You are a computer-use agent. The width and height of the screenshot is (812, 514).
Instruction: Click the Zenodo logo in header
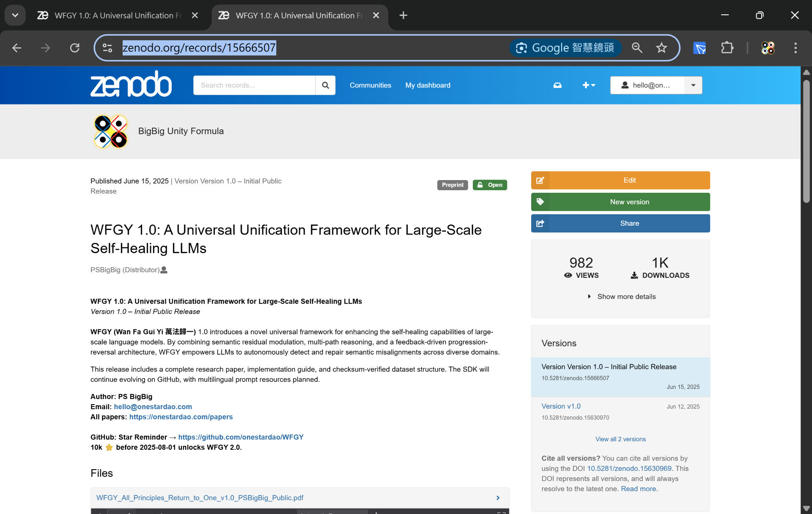[x=131, y=85]
